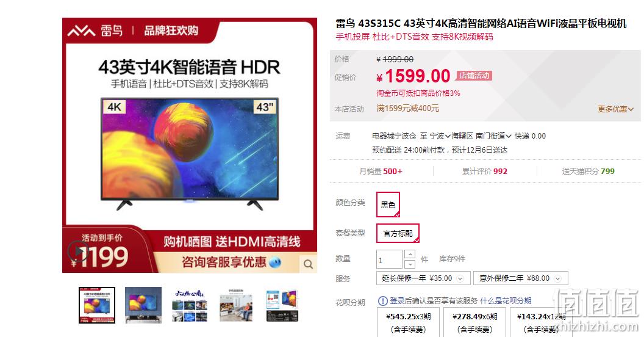
Task: Decrease quantity with the down arrow
Action: 409,264
